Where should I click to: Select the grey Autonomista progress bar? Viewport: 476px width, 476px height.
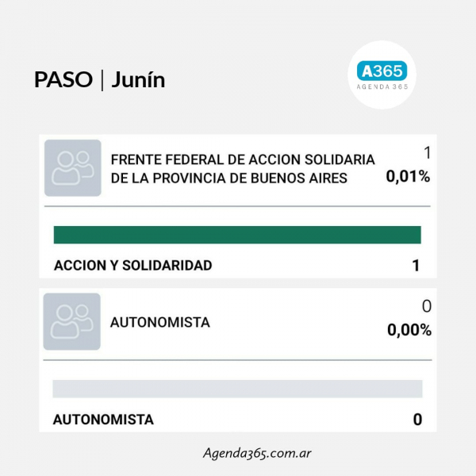click(x=237, y=389)
